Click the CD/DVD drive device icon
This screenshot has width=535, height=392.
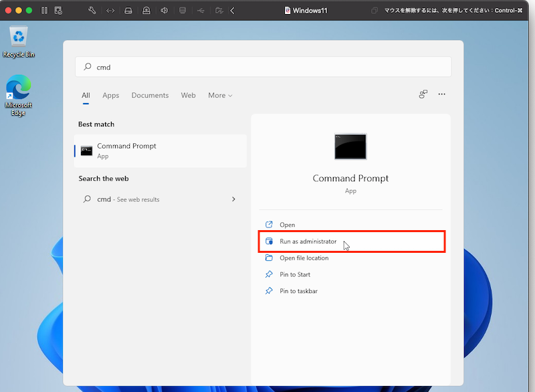(x=146, y=11)
